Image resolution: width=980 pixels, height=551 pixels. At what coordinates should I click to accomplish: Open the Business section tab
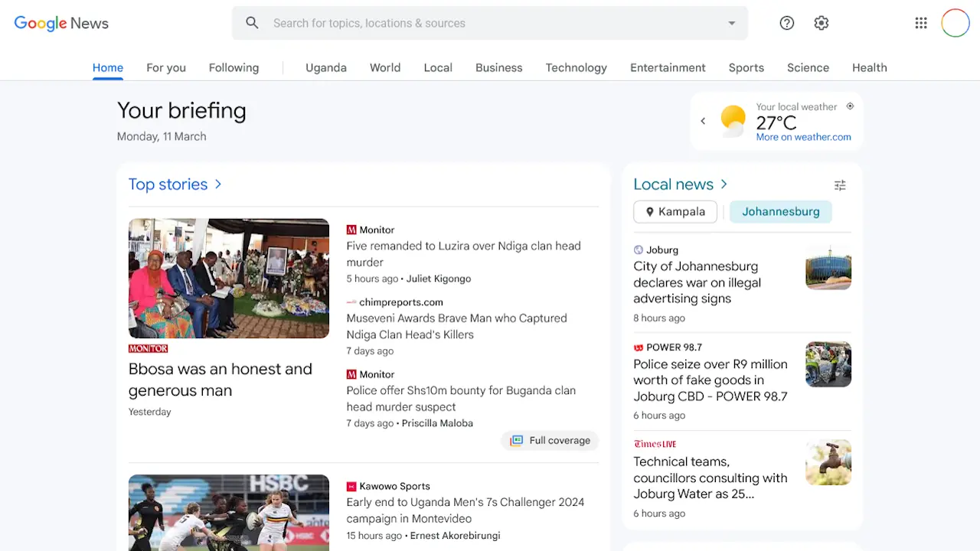coord(499,67)
